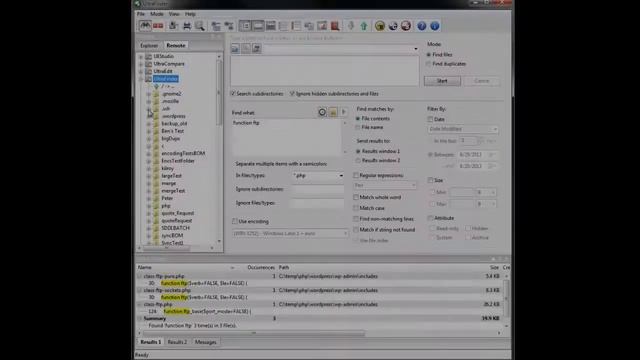This screenshot has width=640, height=360.
Task: Click the yellow favorites icon beside Find what
Action: pyautogui.click(x=333, y=112)
